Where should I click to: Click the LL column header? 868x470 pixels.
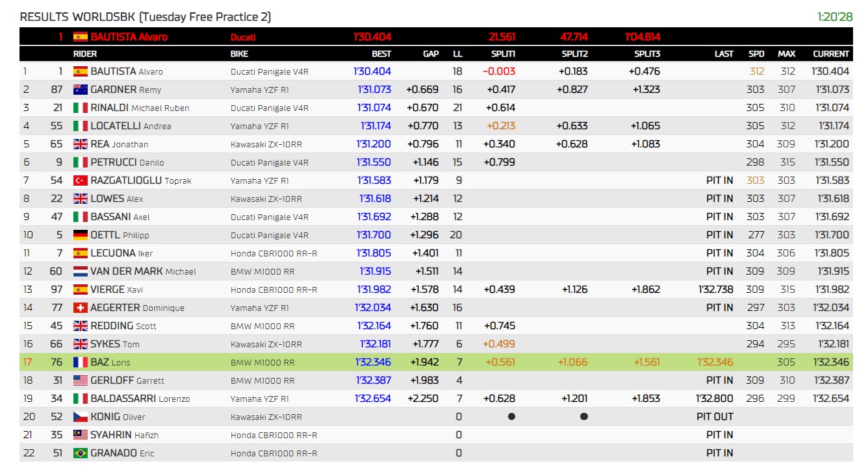[x=457, y=54]
